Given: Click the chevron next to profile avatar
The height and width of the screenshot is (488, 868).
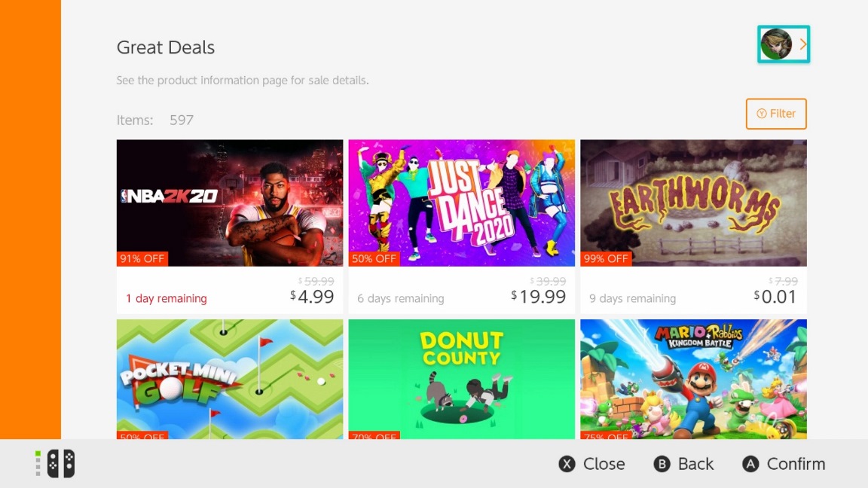Looking at the screenshot, I should pyautogui.click(x=802, y=44).
